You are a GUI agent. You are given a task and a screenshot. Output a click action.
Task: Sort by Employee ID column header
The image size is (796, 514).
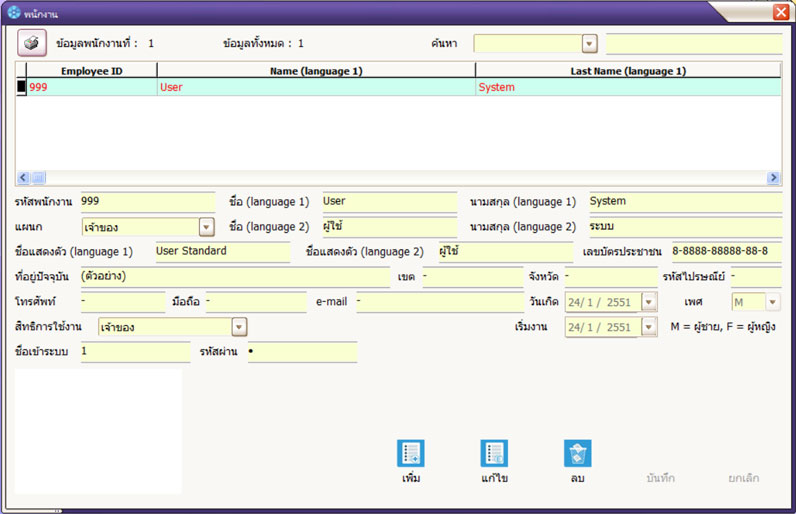click(x=91, y=71)
